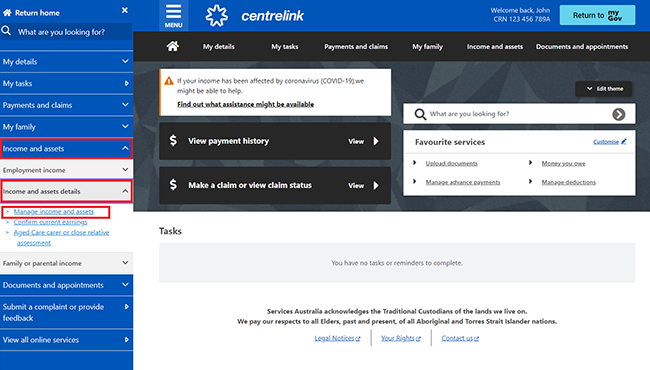
Task: Open Your Rights footer link
Action: tap(401, 338)
